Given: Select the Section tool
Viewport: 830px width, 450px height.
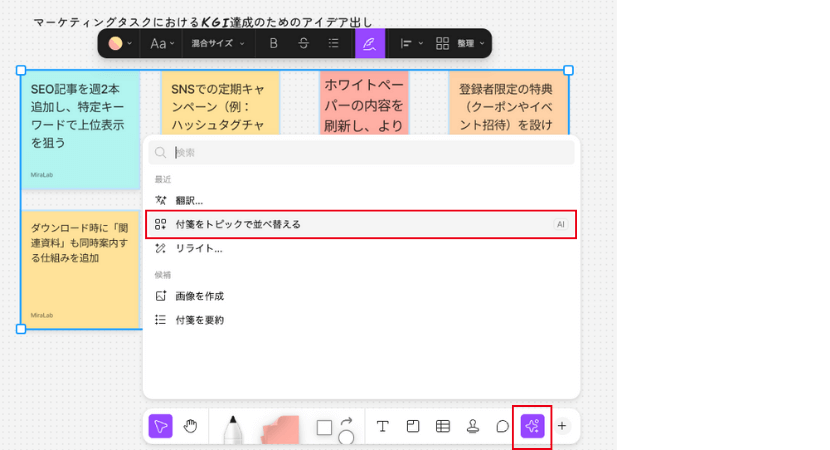Looking at the screenshot, I should 413,426.
